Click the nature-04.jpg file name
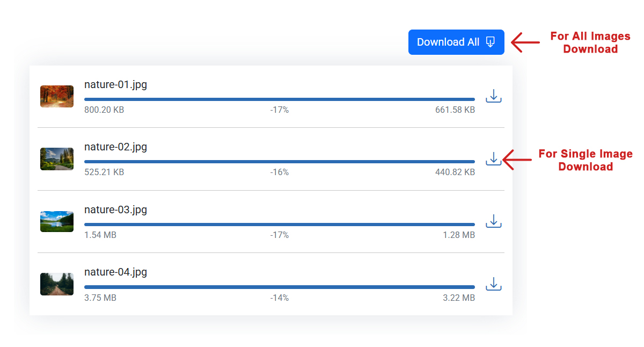 [x=115, y=272]
